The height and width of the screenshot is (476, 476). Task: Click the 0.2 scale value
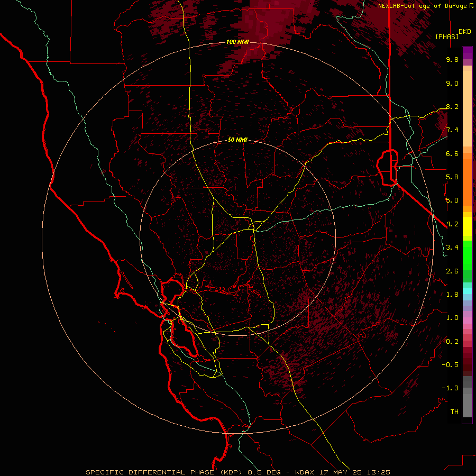coord(452,342)
